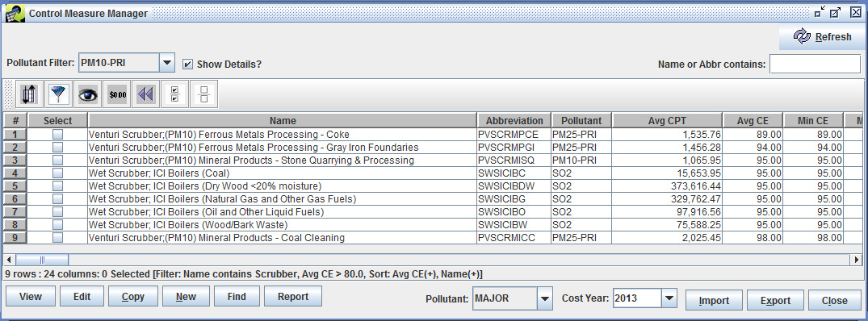
Task: Select checkbox for Coal Cleaning row
Action: coord(57,238)
